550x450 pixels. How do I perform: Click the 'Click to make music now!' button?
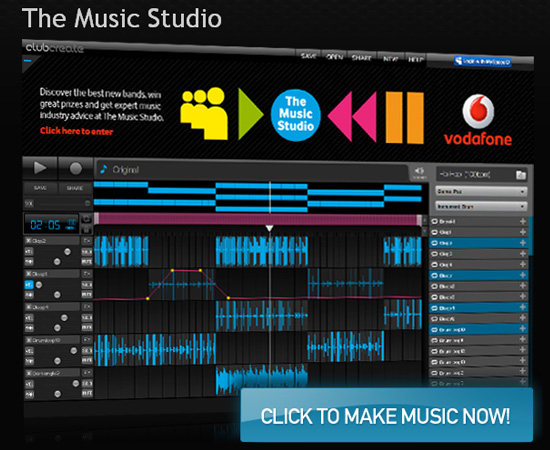386,415
